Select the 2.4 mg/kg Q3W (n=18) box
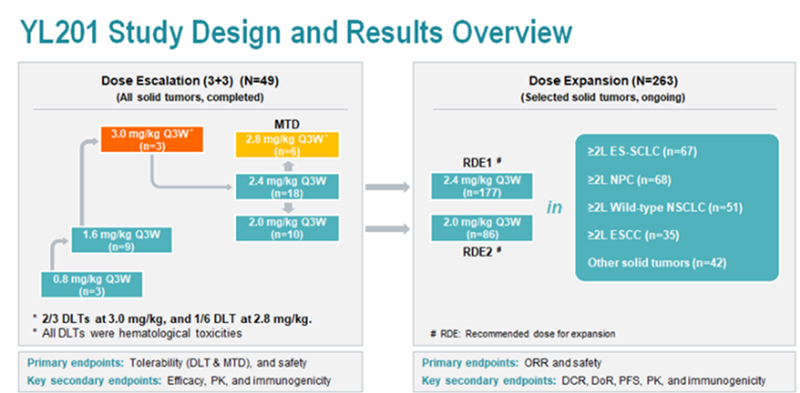This screenshot has height=393, width=800. (x=286, y=186)
